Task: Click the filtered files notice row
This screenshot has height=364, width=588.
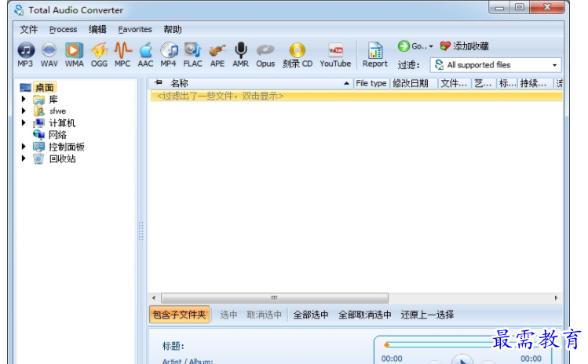Action: click(356, 96)
